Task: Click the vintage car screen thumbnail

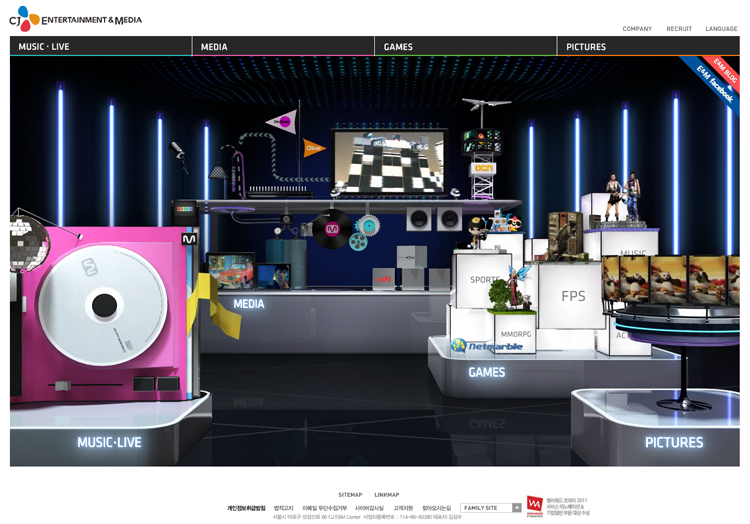Action: 231,271
